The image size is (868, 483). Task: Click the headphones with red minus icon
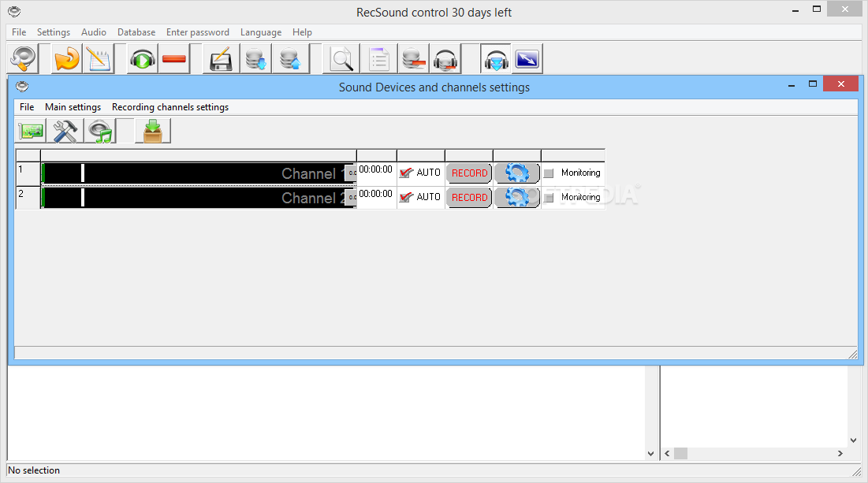click(445, 58)
